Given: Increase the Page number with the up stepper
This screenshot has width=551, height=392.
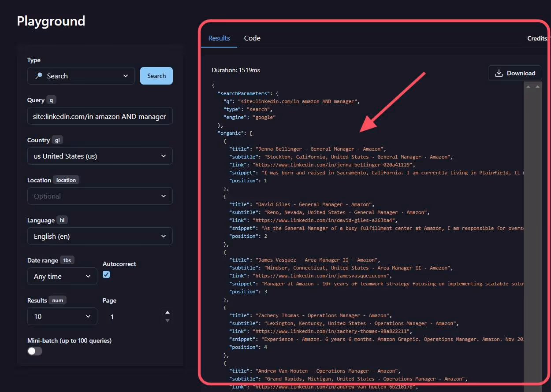Looking at the screenshot, I should pos(168,311).
